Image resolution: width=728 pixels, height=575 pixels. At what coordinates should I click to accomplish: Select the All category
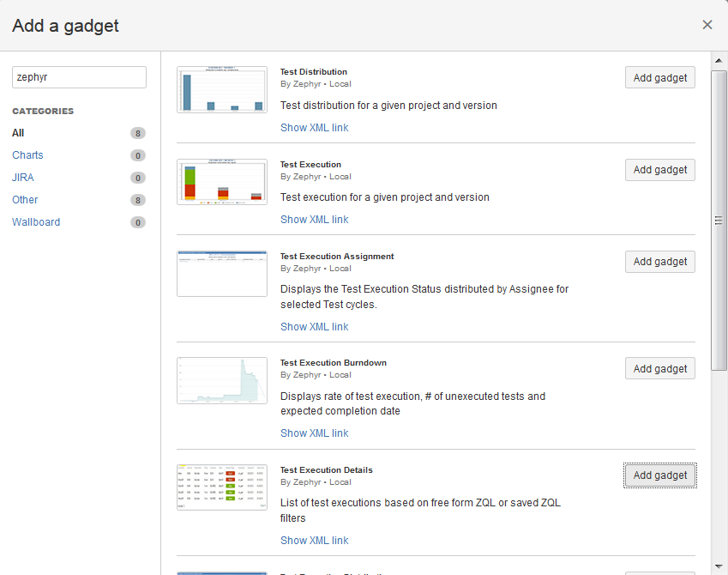point(18,133)
